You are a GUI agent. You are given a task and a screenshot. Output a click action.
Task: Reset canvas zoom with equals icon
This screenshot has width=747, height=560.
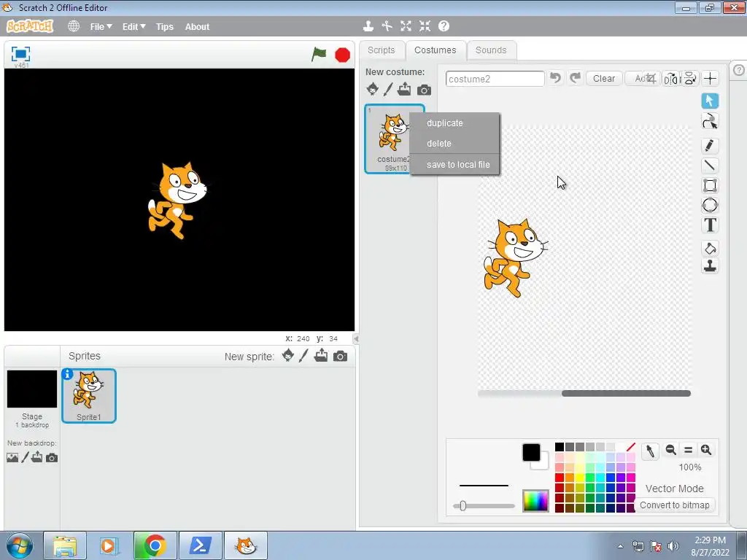(x=689, y=449)
